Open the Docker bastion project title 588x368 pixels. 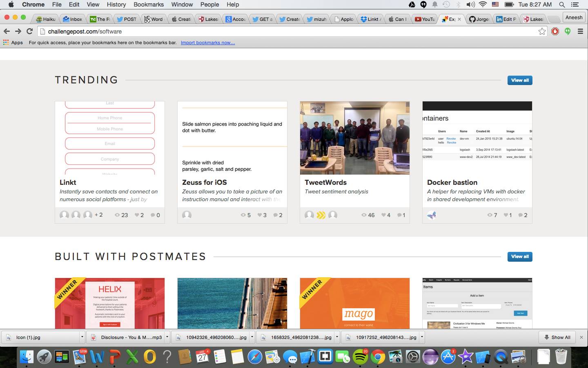[x=452, y=182]
